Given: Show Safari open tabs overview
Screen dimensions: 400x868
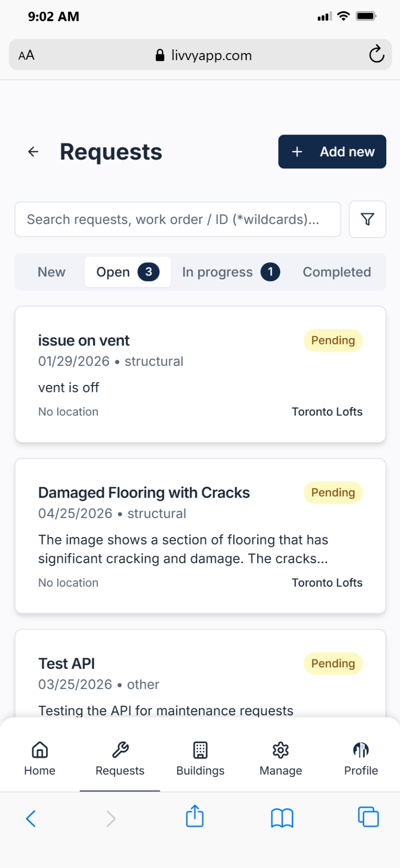Looking at the screenshot, I should (368, 817).
